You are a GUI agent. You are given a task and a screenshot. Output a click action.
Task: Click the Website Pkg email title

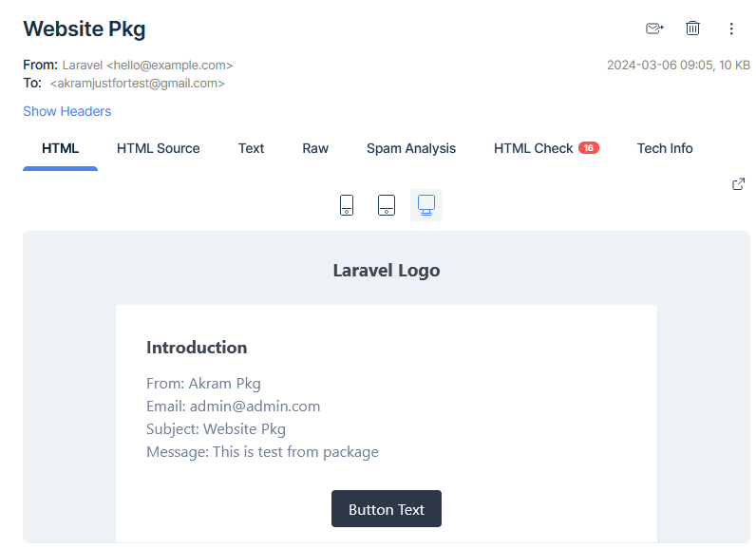[x=85, y=28]
